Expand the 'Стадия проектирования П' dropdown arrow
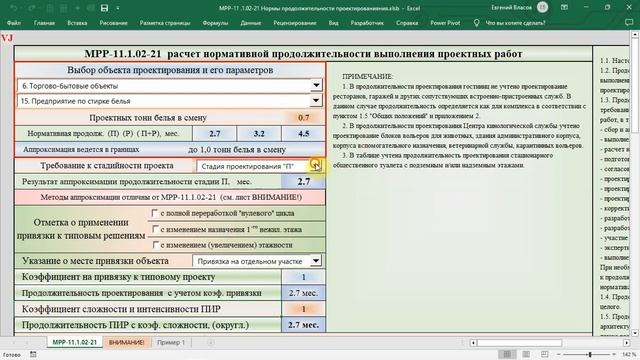The image size is (640, 360). (316, 166)
